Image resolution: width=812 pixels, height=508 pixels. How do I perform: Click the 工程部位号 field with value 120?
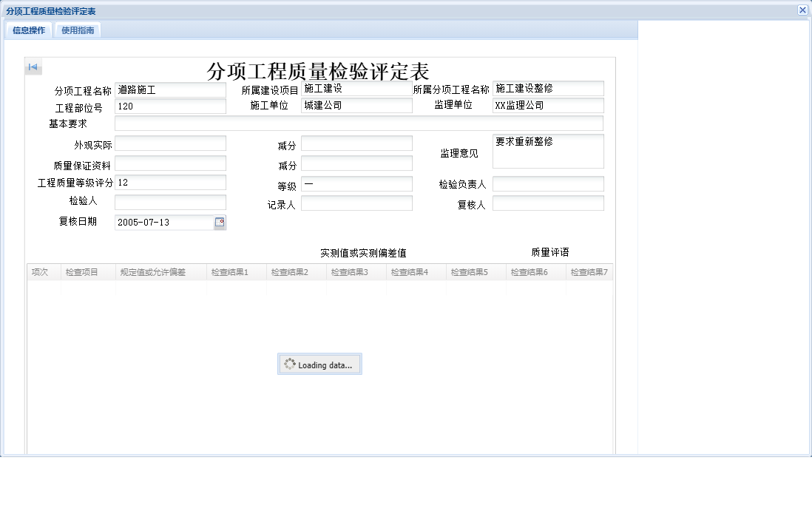170,106
